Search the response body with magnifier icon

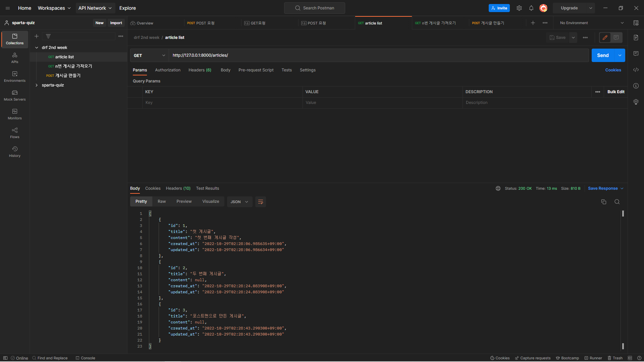coord(617,202)
